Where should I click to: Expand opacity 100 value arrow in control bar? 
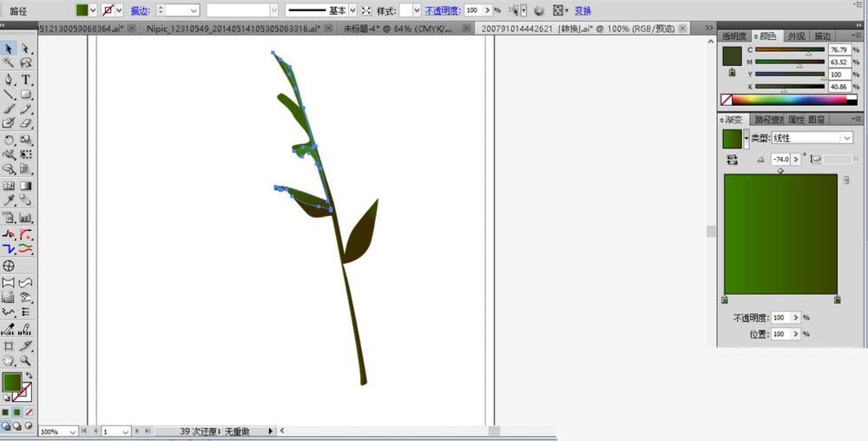click(487, 10)
